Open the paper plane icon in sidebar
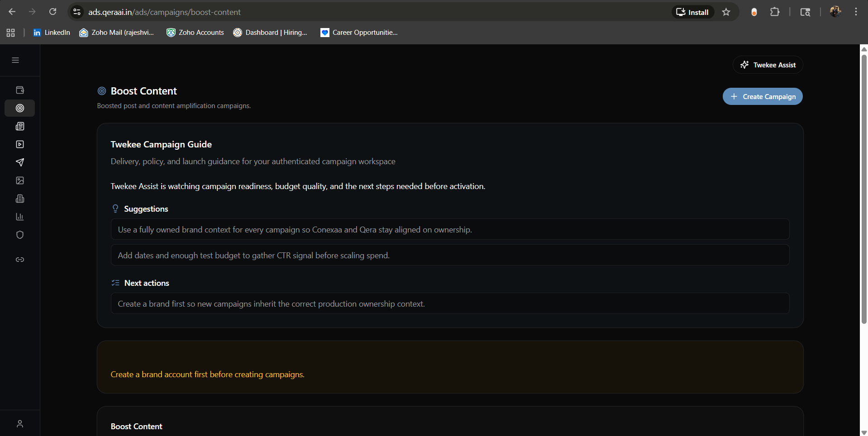 pos(20,162)
